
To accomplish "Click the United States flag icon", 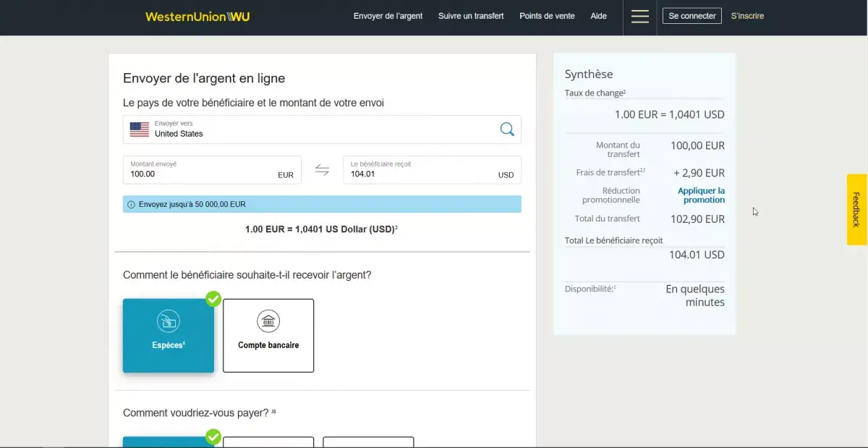I will pos(140,130).
